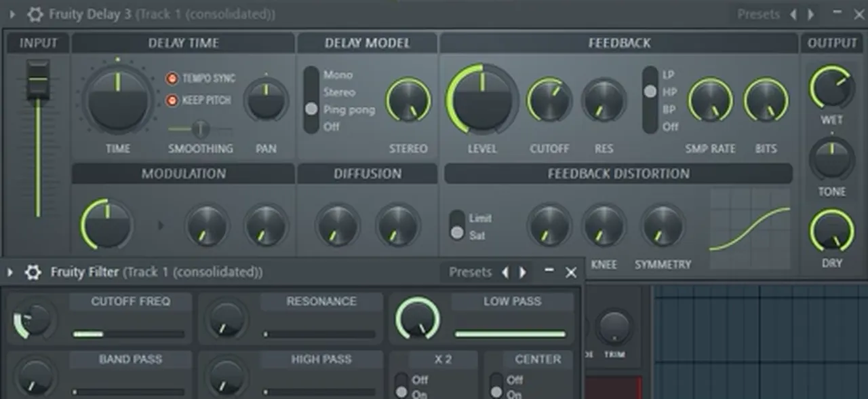Turn the CENTER switch Off
868x399 pixels.
(x=515, y=380)
